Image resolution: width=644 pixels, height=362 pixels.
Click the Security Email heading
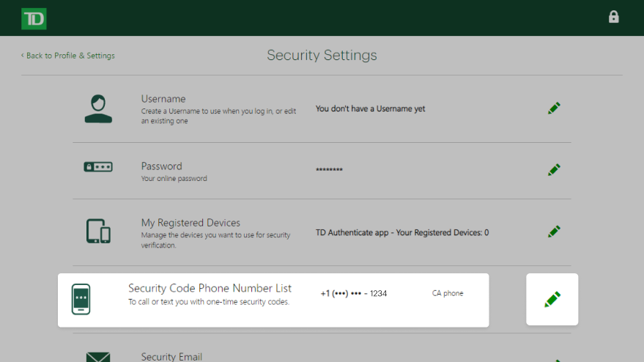coord(171,356)
